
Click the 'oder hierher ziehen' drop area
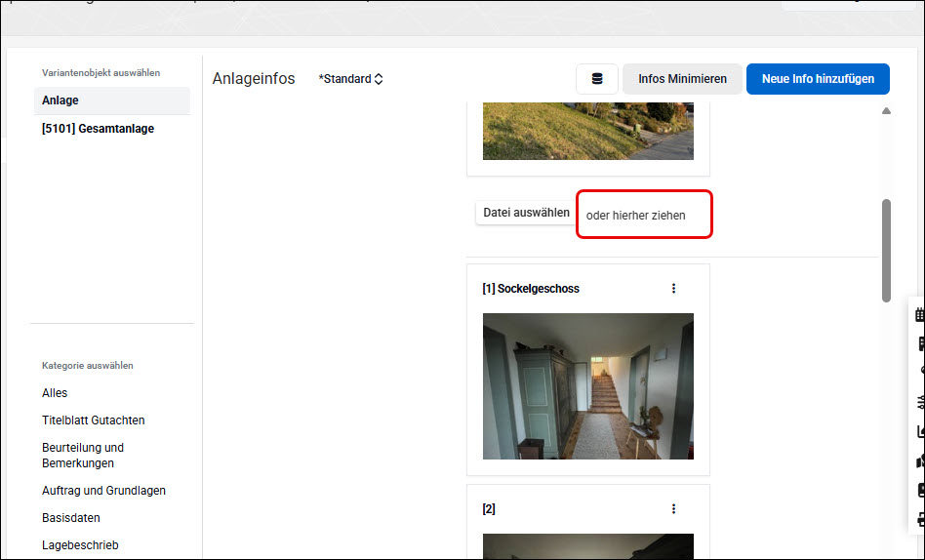point(644,215)
